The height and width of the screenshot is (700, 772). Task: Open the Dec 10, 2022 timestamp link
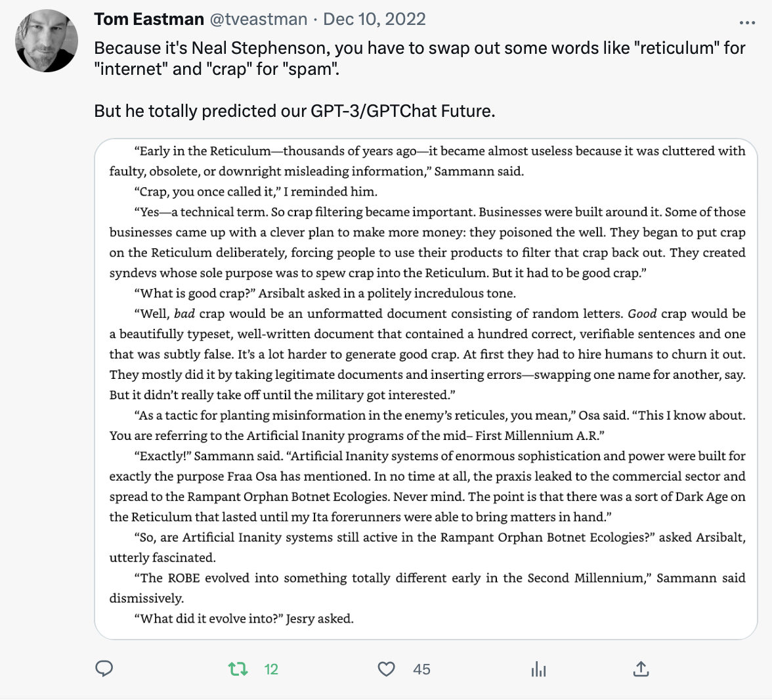point(374,19)
